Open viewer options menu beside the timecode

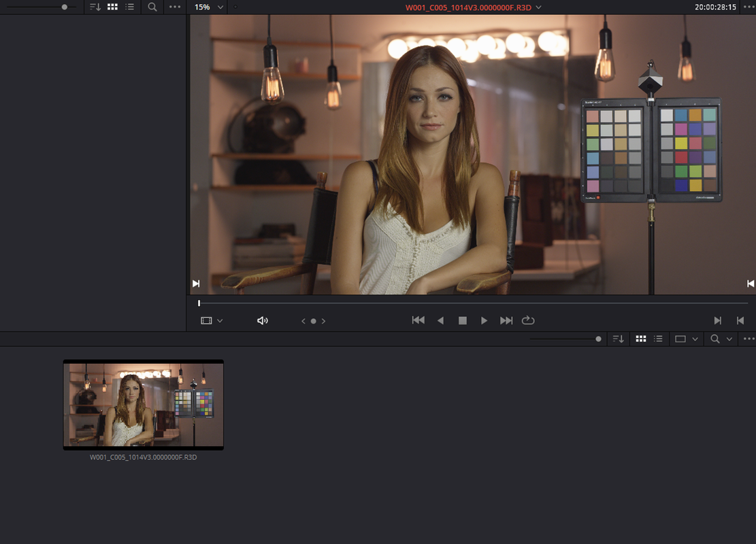(749, 7)
